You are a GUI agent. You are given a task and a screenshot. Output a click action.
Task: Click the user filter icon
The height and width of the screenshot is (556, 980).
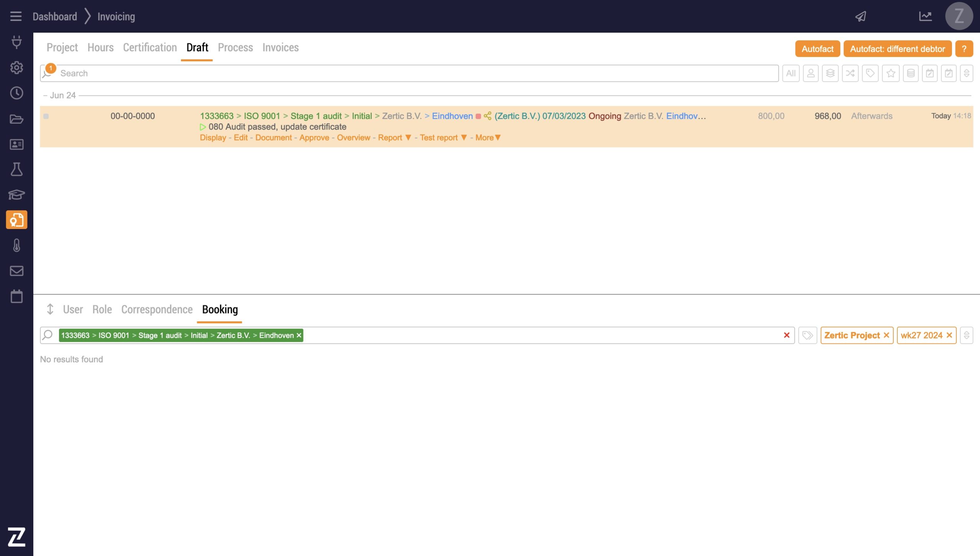point(810,73)
